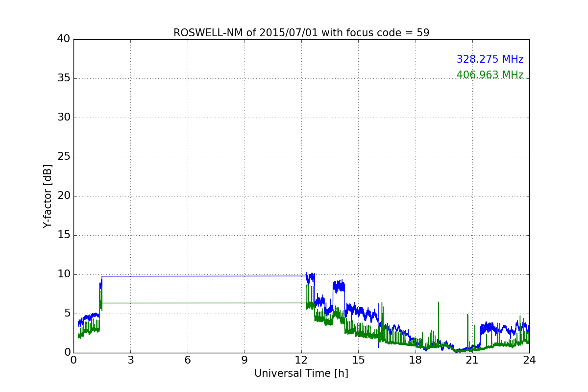Click the x-axis tick label '21'
Screen dimensions: 588x392
click(472, 360)
